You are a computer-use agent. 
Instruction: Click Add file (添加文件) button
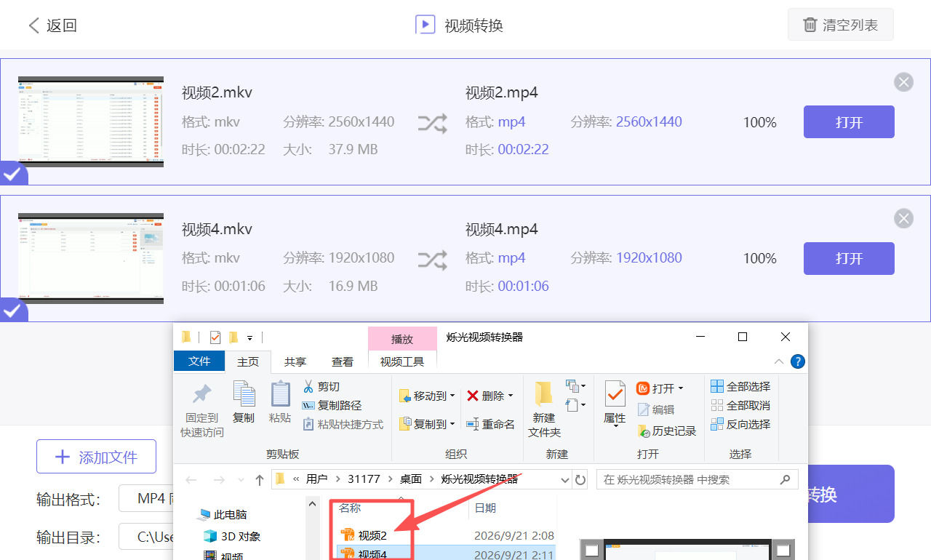97,457
